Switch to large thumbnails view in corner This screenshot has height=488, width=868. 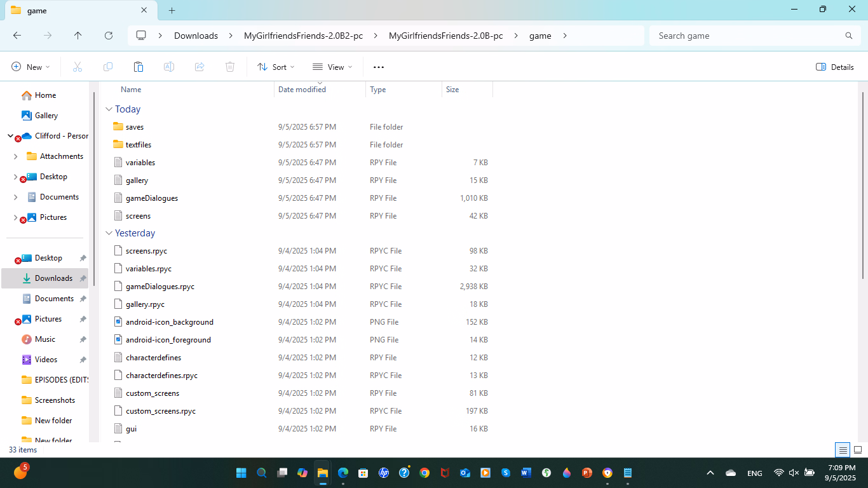click(x=857, y=450)
